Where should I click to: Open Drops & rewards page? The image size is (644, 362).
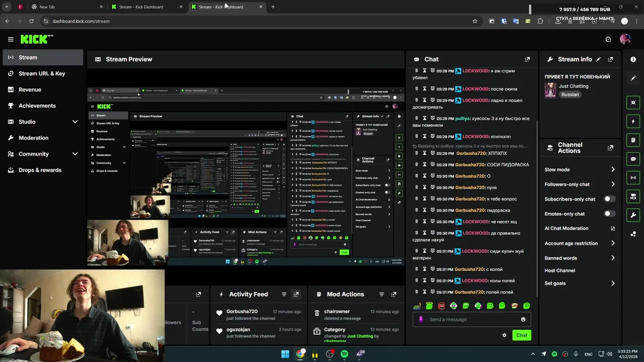click(x=43, y=170)
